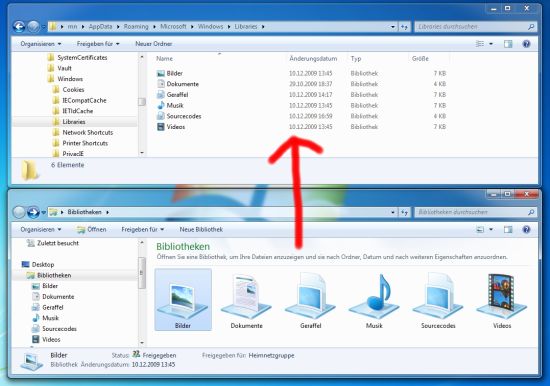The height and width of the screenshot is (386, 550).
Task: Click the Help icon in Bibliotheken window toolbar
Action: [526, 229]
